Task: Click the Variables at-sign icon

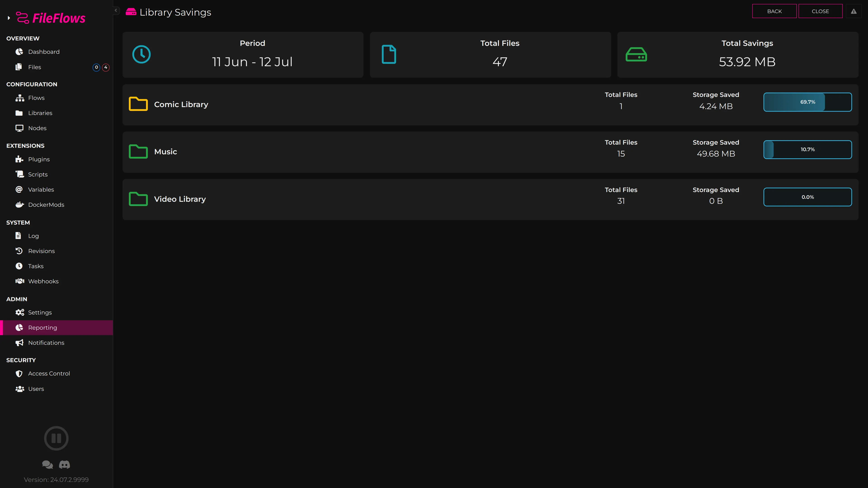Action: [19, 189]
